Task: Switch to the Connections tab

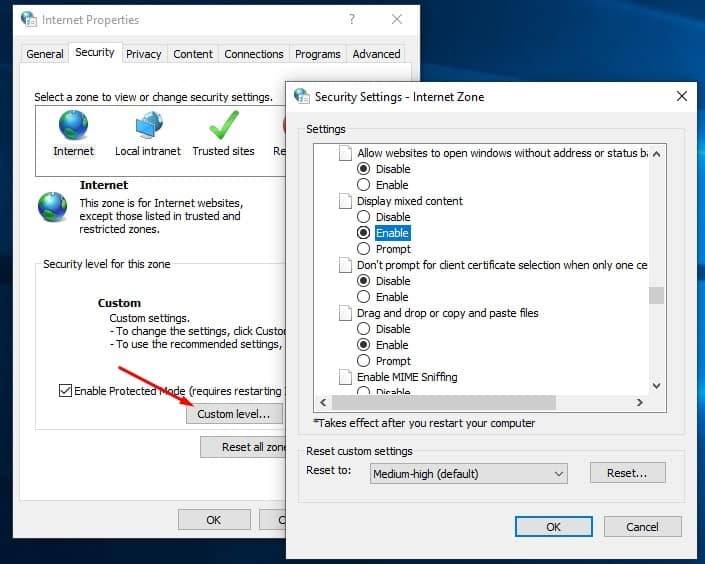Action: click(254, 54)
